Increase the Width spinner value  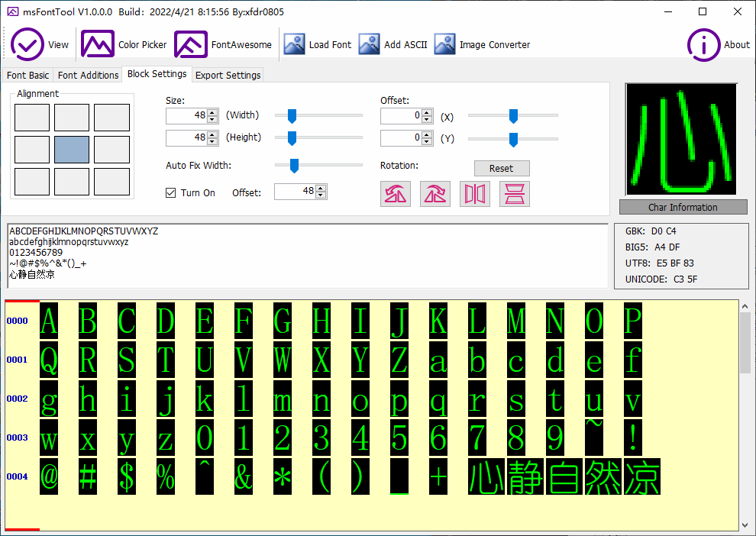(212, 112)
